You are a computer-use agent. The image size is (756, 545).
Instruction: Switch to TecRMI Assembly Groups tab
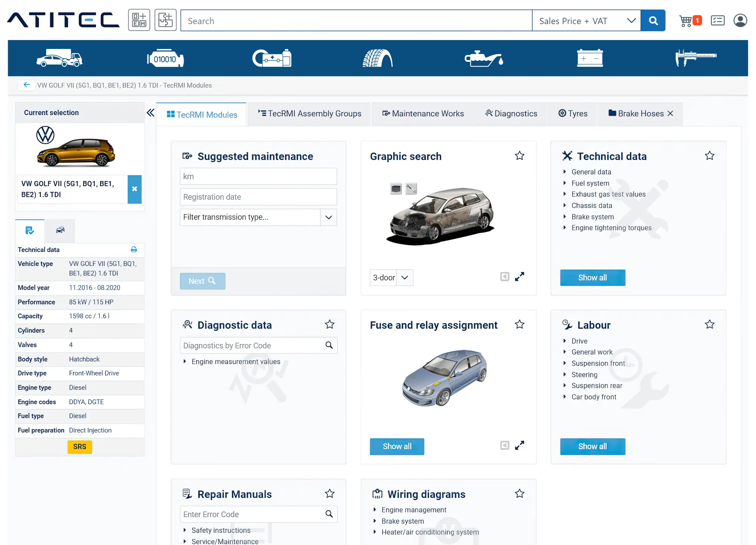[309, 114]
